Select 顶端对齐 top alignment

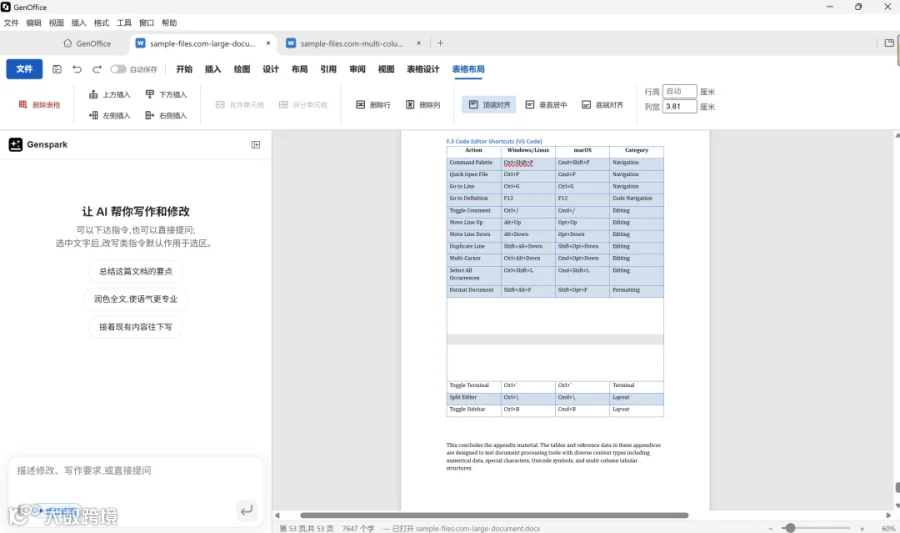pyautogui.click(x=489, y=104)
